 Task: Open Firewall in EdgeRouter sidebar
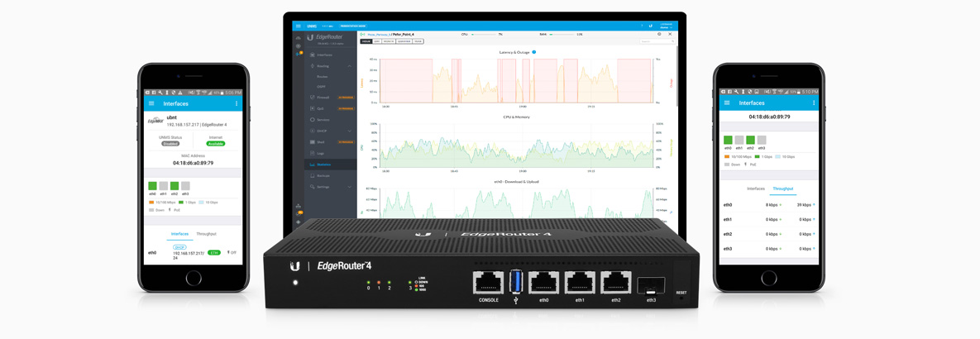331,98
